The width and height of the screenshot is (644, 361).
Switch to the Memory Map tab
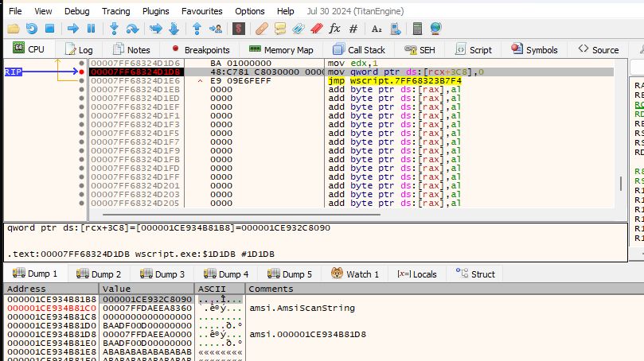coord(281,49)
